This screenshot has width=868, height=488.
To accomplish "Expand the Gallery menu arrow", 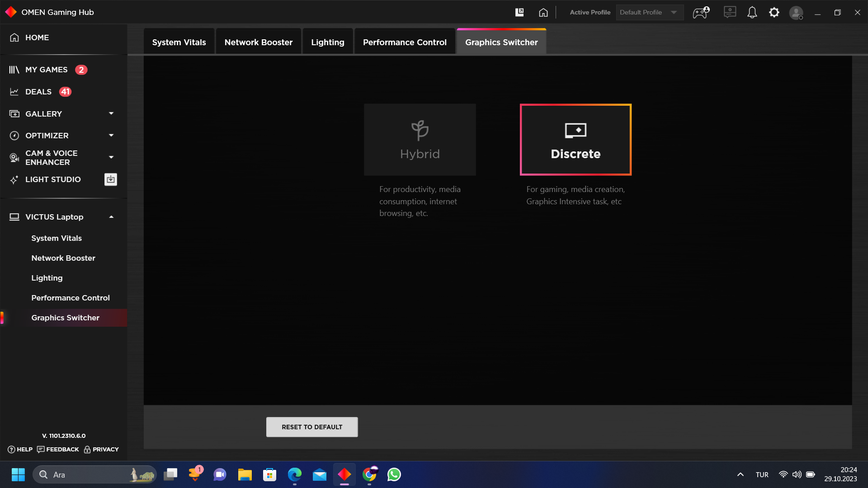I will (111, 113).
